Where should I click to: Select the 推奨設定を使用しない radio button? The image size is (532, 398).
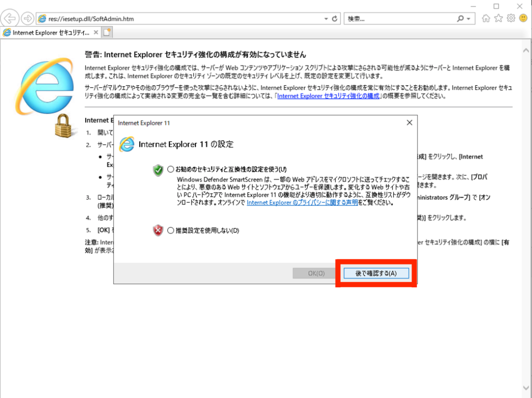click(171, 230)
